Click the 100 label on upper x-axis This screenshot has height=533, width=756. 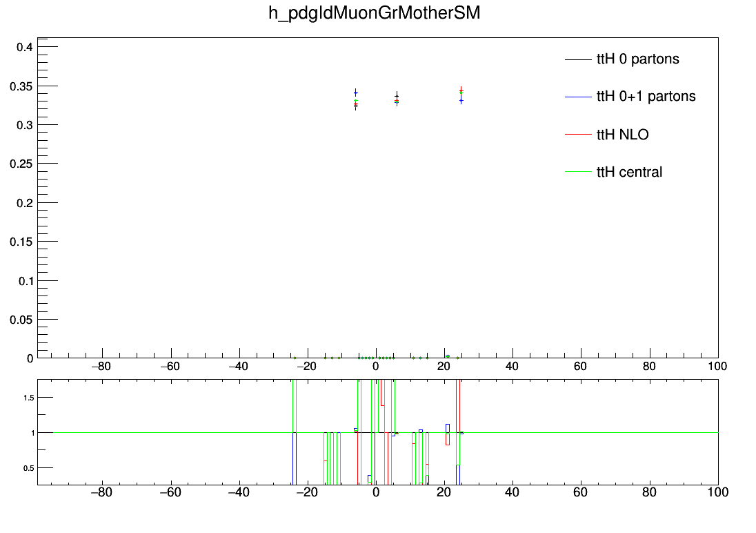point(717,367)
